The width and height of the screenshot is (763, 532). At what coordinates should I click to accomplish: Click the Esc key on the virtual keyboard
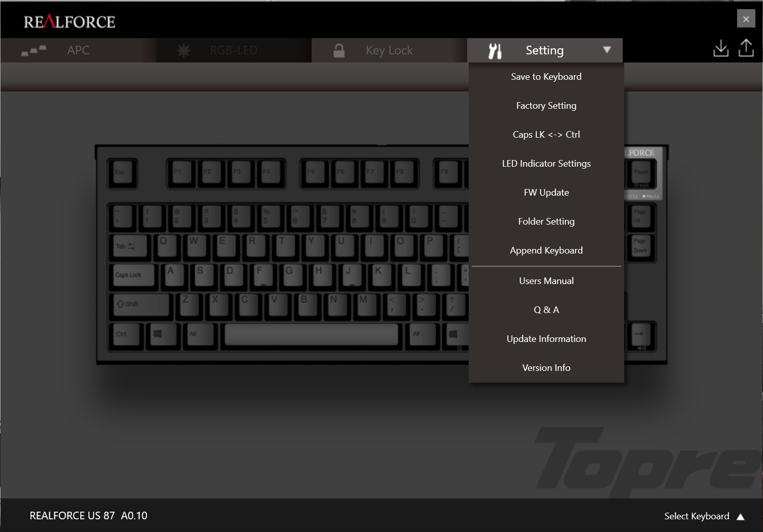tap(122, 173)
